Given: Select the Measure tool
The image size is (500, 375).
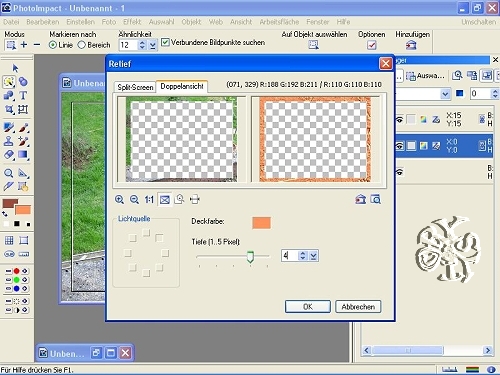Looking at the screenshot, I should (x=23, y=173).
